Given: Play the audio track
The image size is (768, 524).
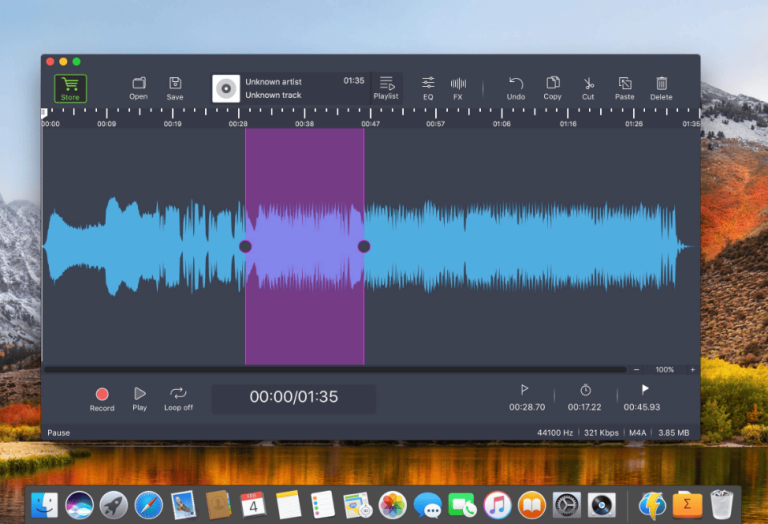Looking at the screenshot, I should coord(140,399).
